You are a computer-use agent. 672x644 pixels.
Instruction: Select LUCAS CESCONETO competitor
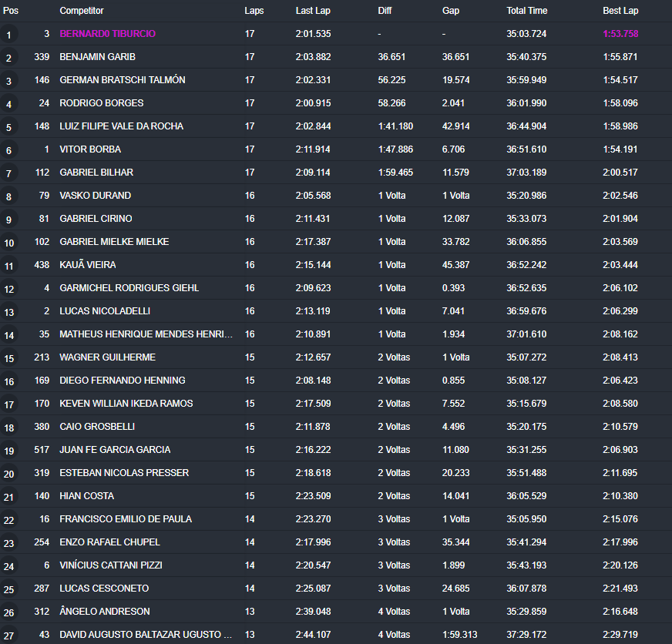pos(104,589)
